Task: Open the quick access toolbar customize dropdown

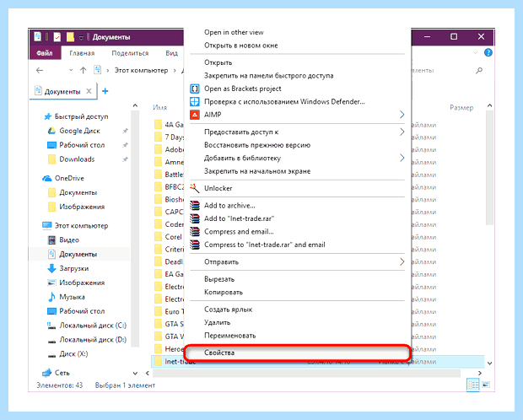Action: [81, 37]
